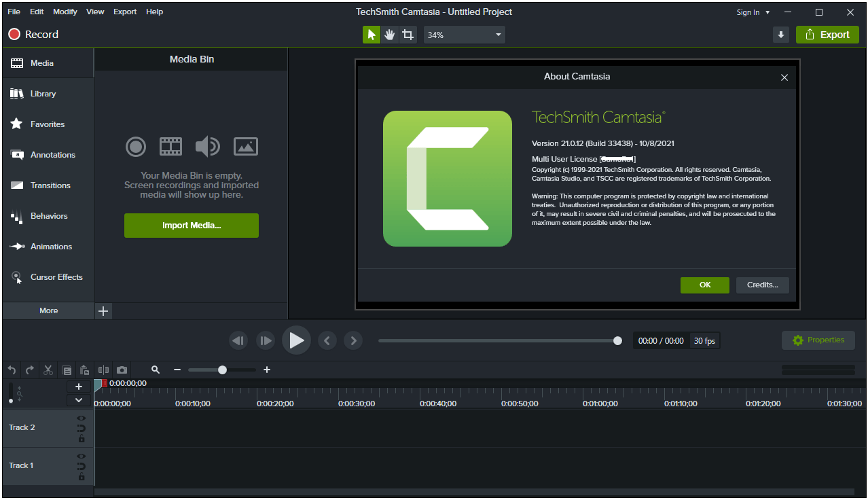Open the File menu
The image size is (868, 500).
14,12
